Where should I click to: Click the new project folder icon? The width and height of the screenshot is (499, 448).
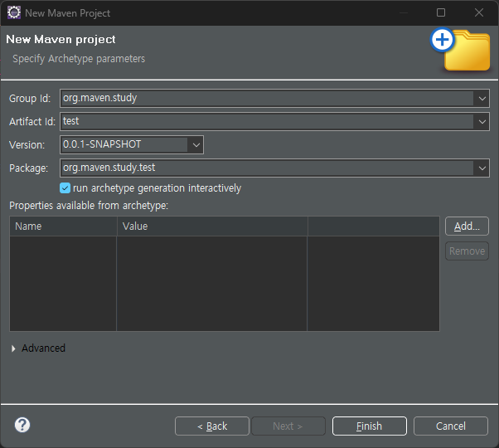coord(460,50)
